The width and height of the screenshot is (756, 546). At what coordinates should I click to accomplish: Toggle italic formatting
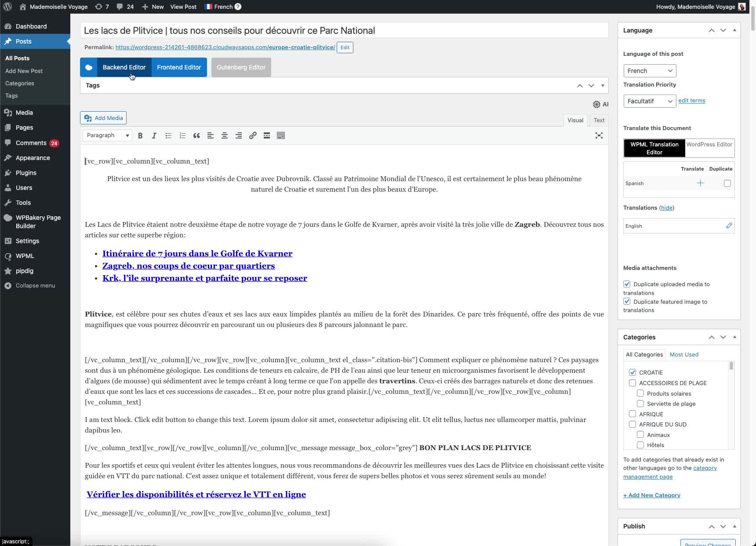click(154, 135)
